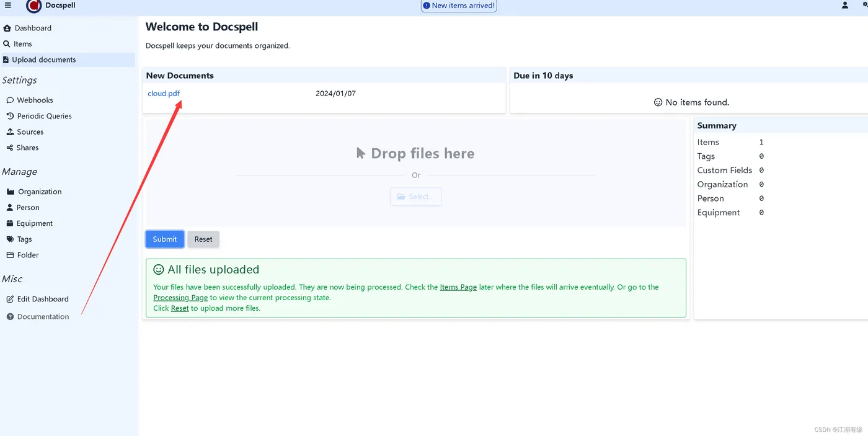Click the Person row in Summary panel

pyautogui.click(x=732, y=198)
